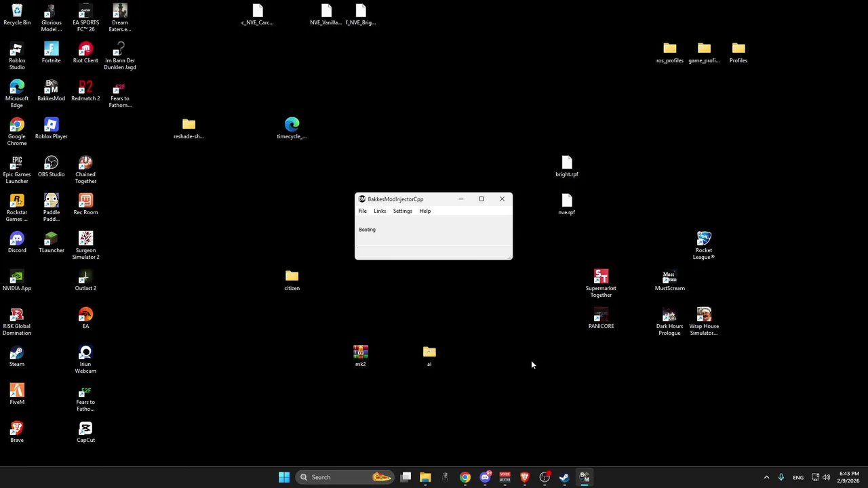Open the Help menu in BakkesModInjectorCpp
Viewport: 868px width, 488px height.
click(x=425, y=211)
